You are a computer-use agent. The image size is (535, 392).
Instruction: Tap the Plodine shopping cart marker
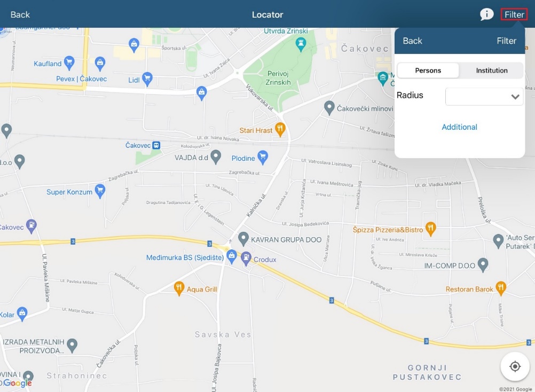coord(262,158)
